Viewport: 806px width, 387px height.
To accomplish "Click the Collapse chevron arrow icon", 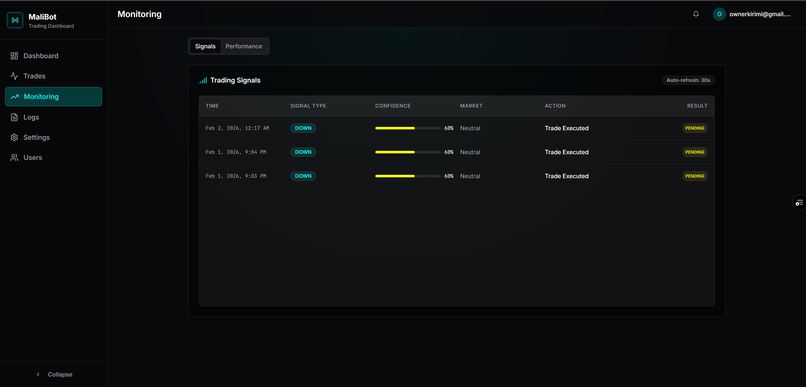I will 38,375.
